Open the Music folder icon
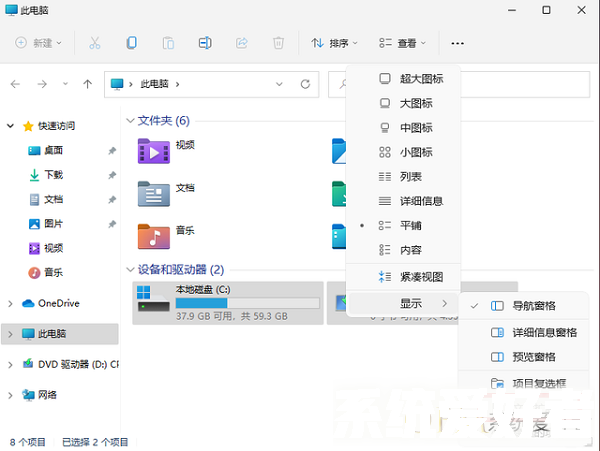Screen dimensions: 600x451 pos(154,235)
